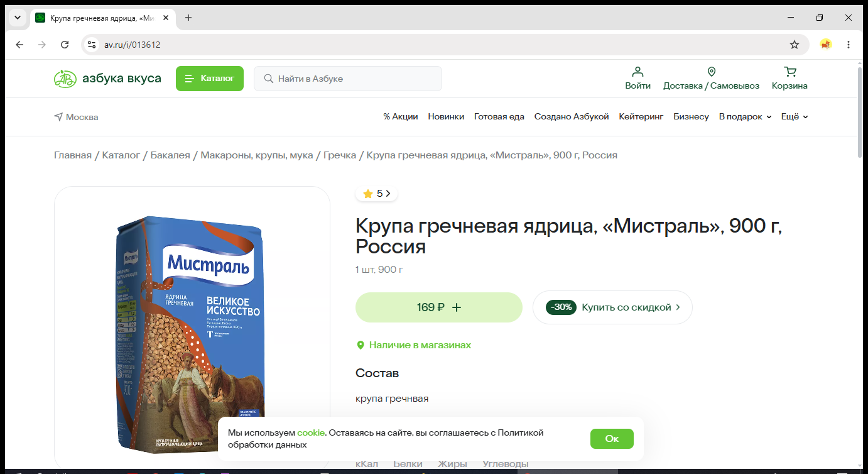Open the Chrome three-dot menu
The height and width of the screenshot is (474, 868).
pos(849,45)
